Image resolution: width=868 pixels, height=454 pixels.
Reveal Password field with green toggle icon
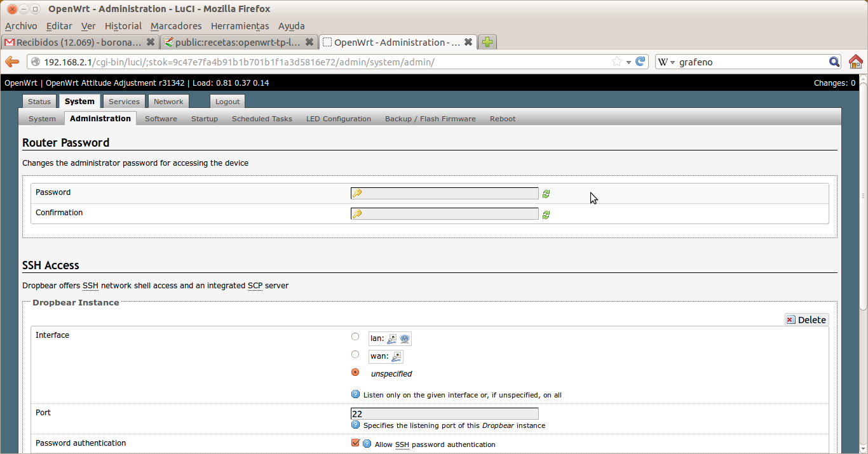tap(546, 194)
